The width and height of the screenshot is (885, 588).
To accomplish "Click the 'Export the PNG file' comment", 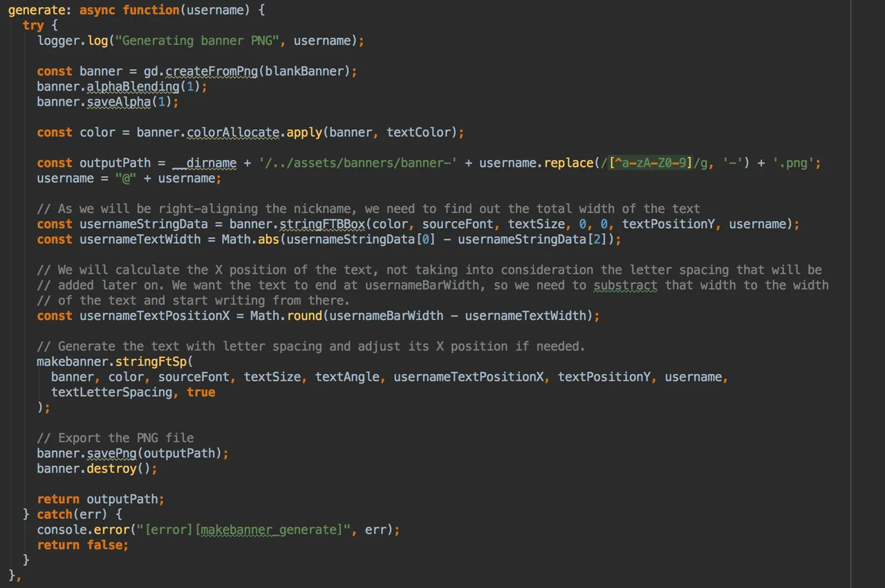I will click(115, 437).
